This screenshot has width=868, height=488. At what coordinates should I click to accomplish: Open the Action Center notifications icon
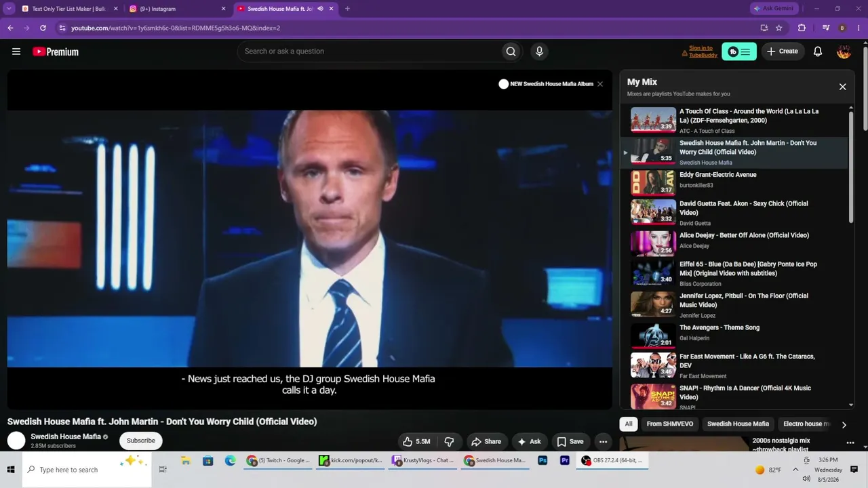pos(854,470)
